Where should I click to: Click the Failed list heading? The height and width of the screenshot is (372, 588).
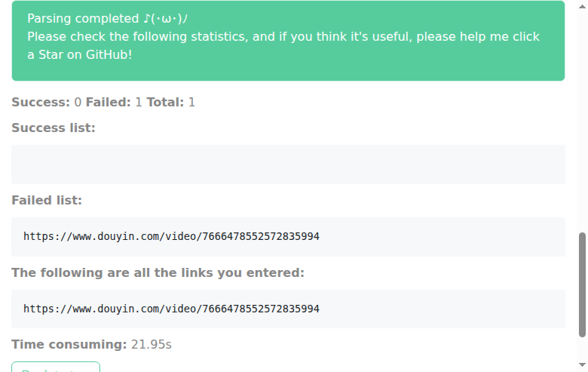point(47,201)
